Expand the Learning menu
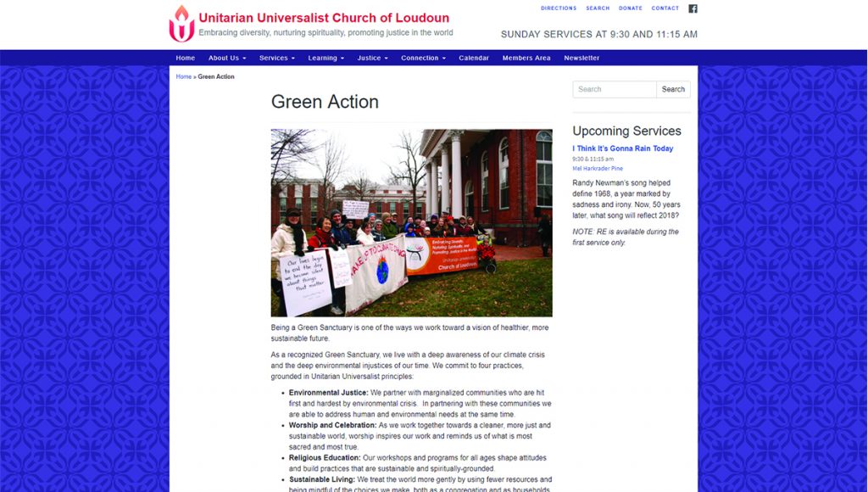Image resolution: width=868 pixels, height=492 pixels. 325,58
